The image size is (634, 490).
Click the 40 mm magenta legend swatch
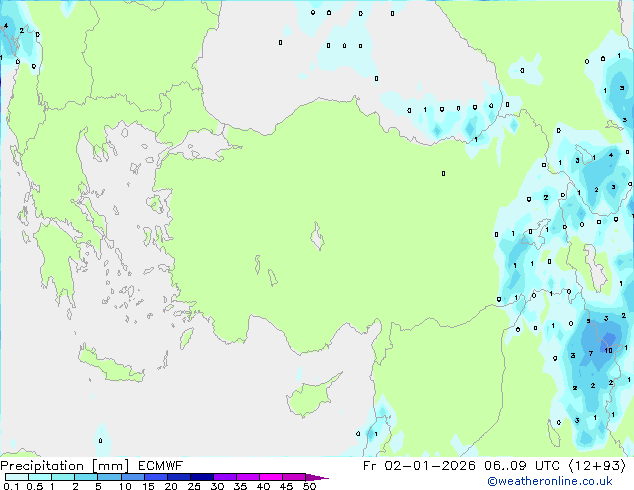click(271, 477)
